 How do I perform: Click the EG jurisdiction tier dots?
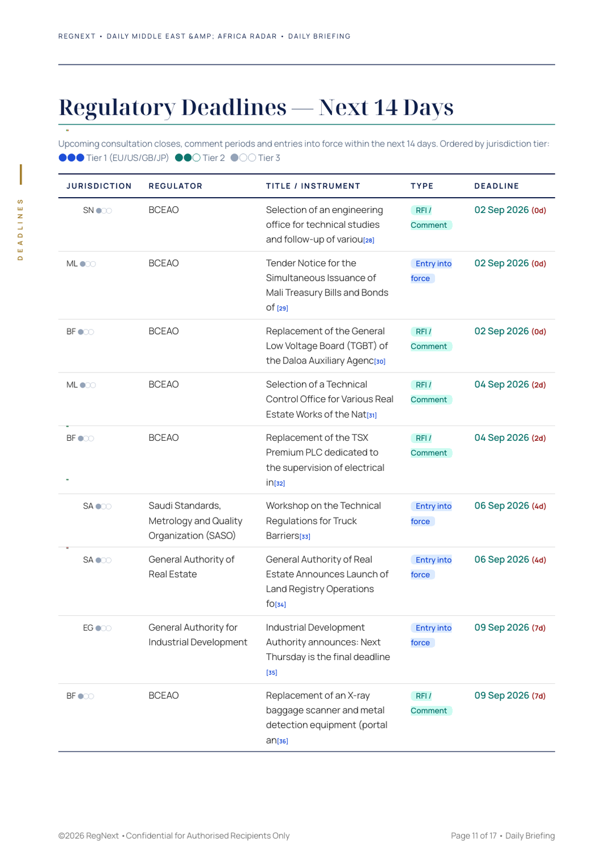(x=103, y=628)
